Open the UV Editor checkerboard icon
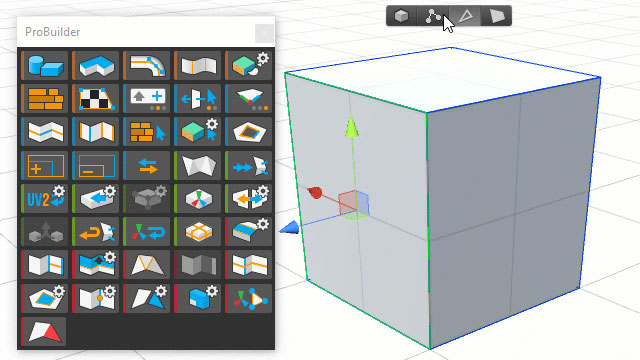The width and height of the screenshot is (640, 360). (x=96, y=98)
